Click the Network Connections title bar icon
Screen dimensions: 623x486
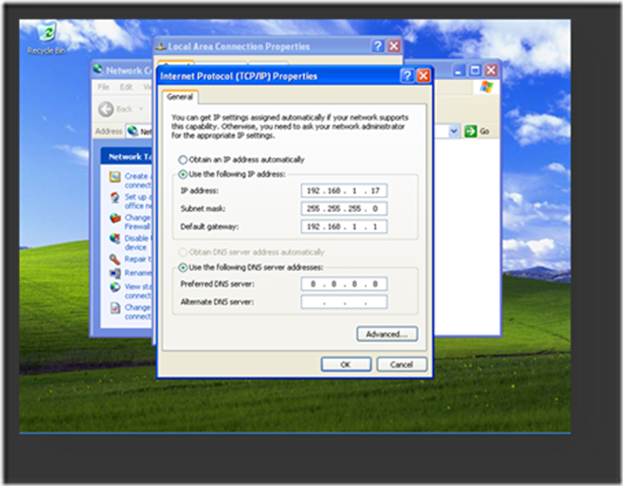[x=98, y=70]
